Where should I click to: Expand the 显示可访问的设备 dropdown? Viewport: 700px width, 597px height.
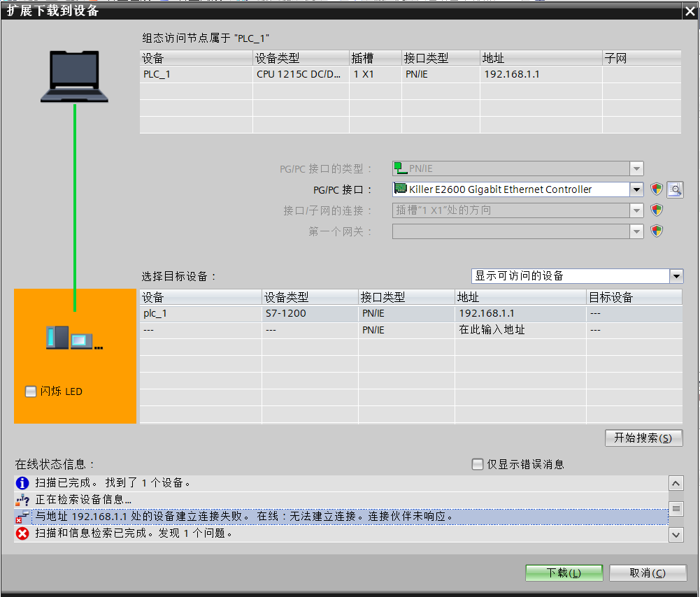pyautogui.click(x=676, y=276)
